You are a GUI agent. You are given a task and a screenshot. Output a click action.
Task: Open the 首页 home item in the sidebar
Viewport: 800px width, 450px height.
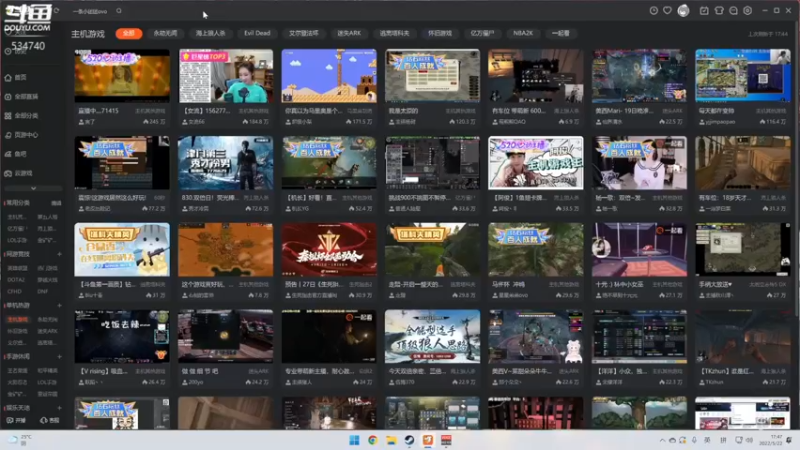[15, 78]
